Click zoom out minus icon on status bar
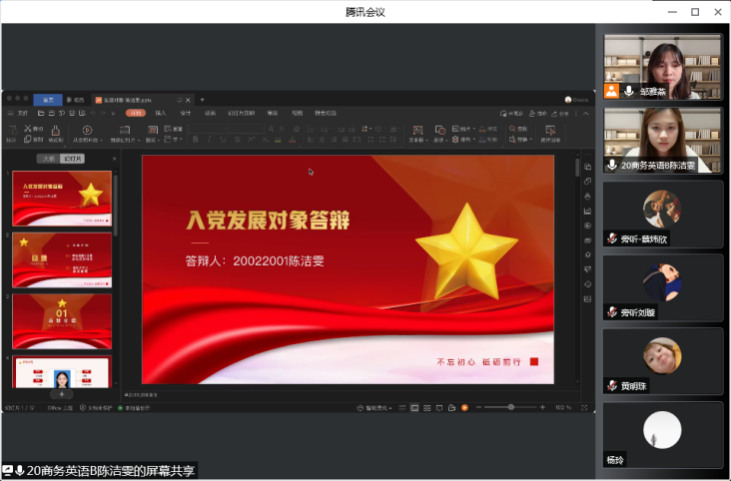This screenshot has width=731, height=481. point(480,407)
